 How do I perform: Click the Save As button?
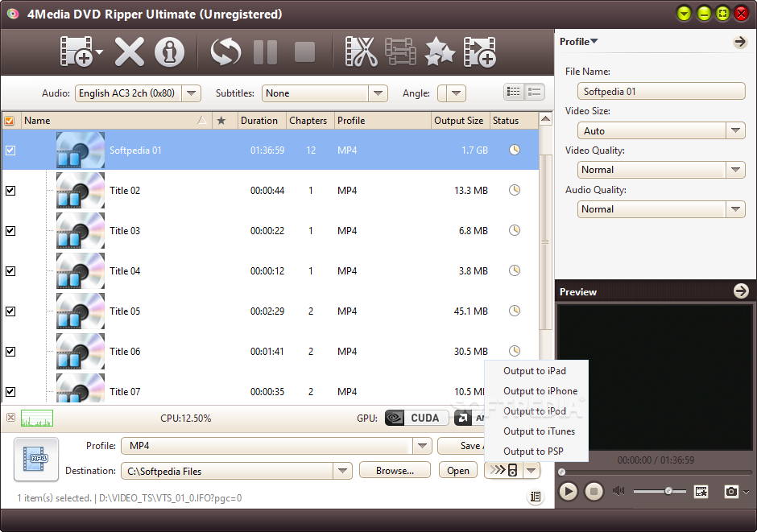pos(461,446)
